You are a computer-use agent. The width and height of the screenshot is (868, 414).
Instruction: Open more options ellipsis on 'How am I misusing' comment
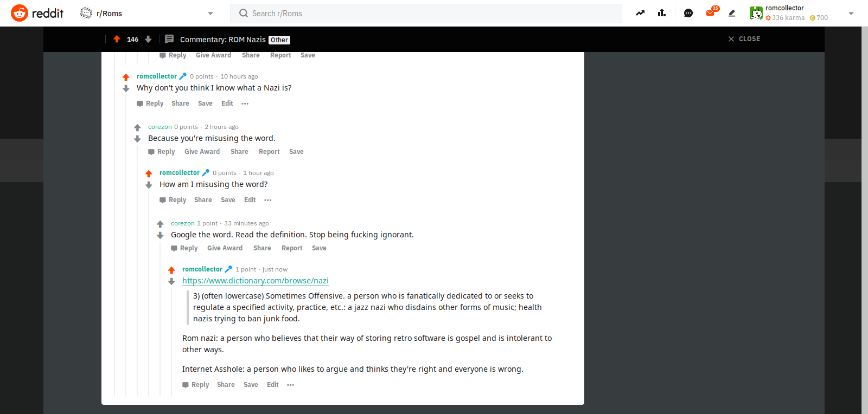(267, 200)
